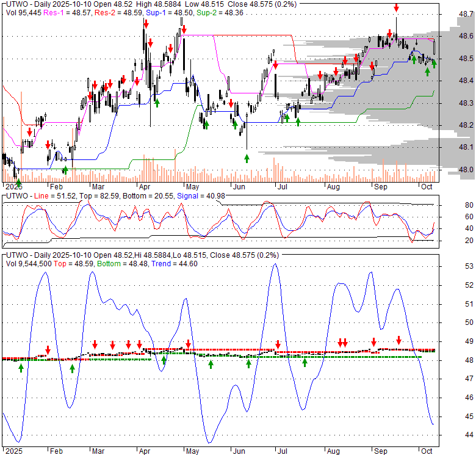Click the 44 axis label in bottom chart
This screenshot has width=476, height=455.
[469, 435]
